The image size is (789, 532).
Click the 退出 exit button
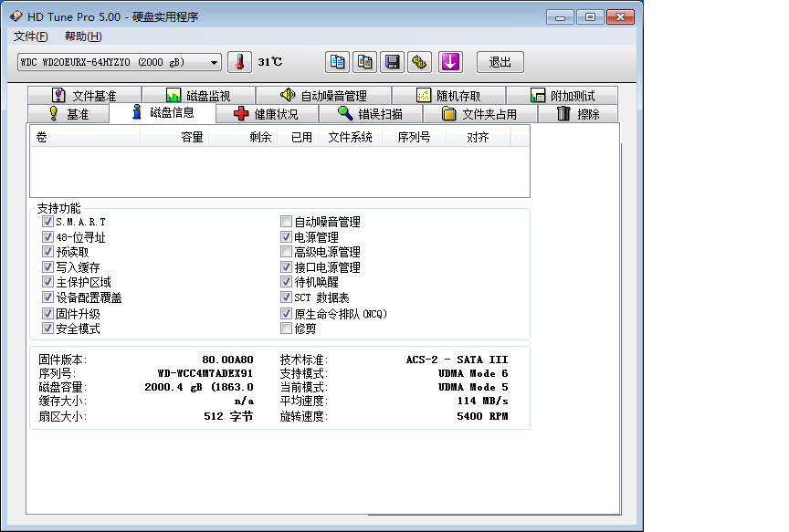pos(500,62)
